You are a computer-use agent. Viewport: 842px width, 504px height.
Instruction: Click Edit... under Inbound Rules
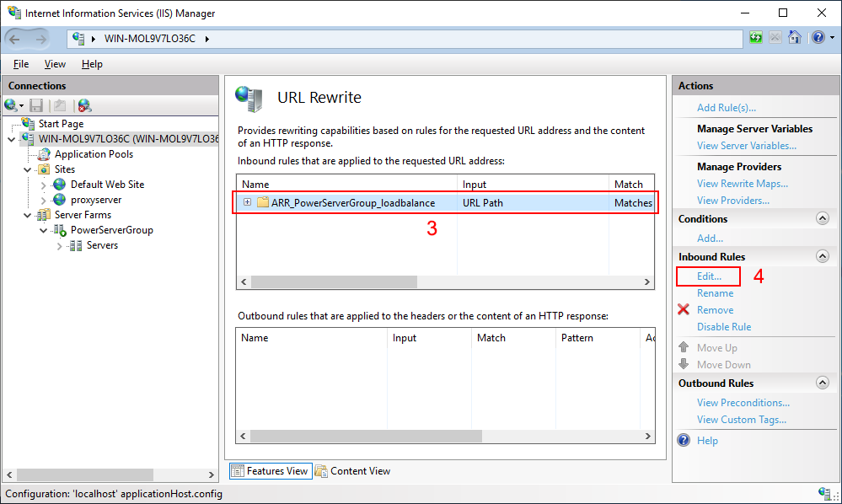point(709,276)
